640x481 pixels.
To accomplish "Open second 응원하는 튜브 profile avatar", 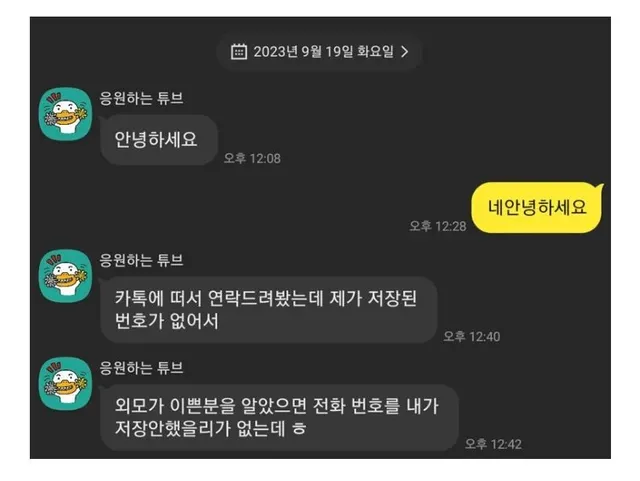I will (x=65, y=276).
